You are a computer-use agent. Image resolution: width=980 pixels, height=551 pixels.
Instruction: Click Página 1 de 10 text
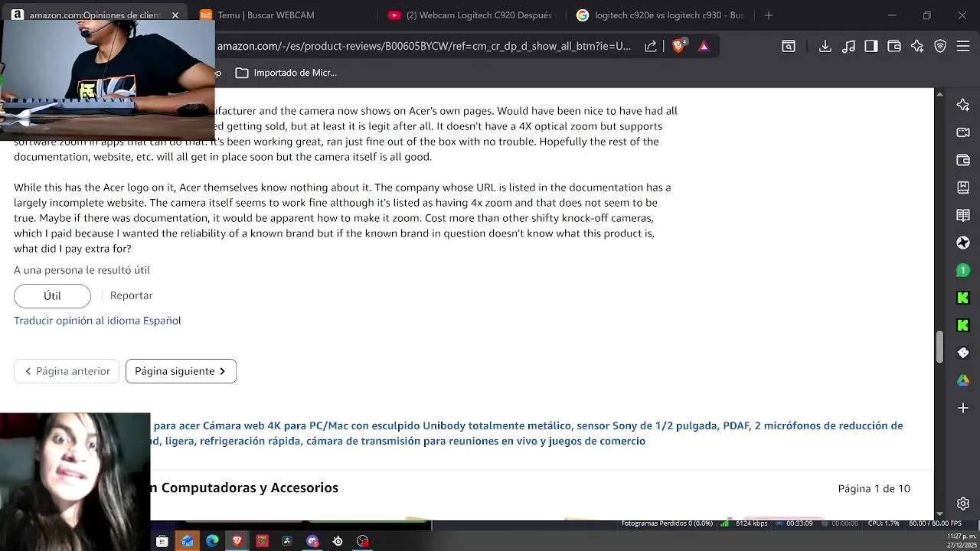click(x=874, y=488)
